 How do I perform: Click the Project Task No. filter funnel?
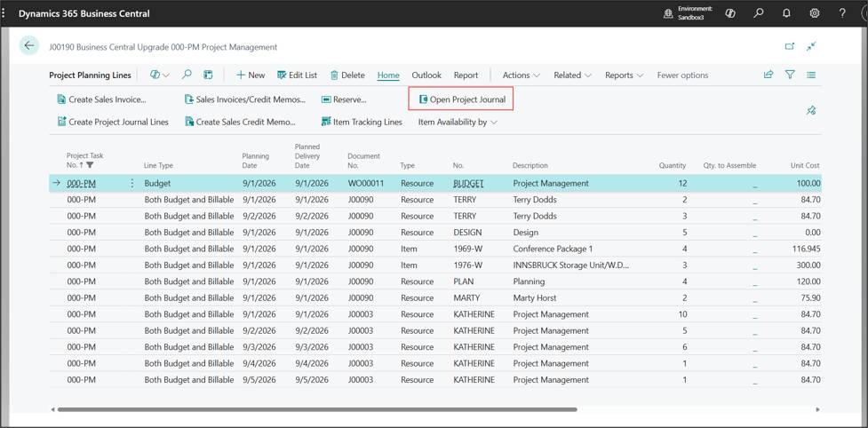pos(91,165)
